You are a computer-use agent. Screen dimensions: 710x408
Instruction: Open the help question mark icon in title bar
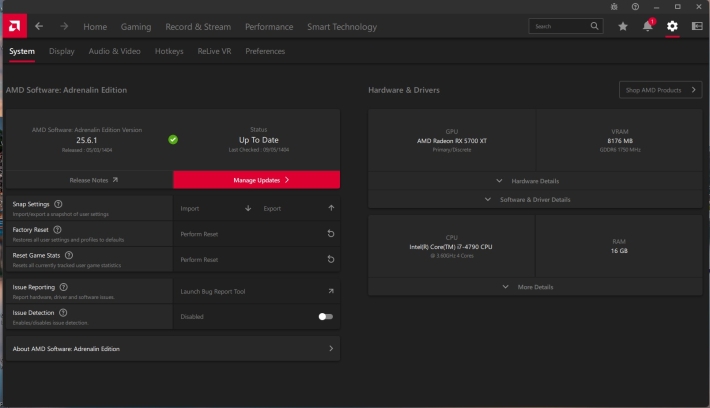click(x=635, y=6)
